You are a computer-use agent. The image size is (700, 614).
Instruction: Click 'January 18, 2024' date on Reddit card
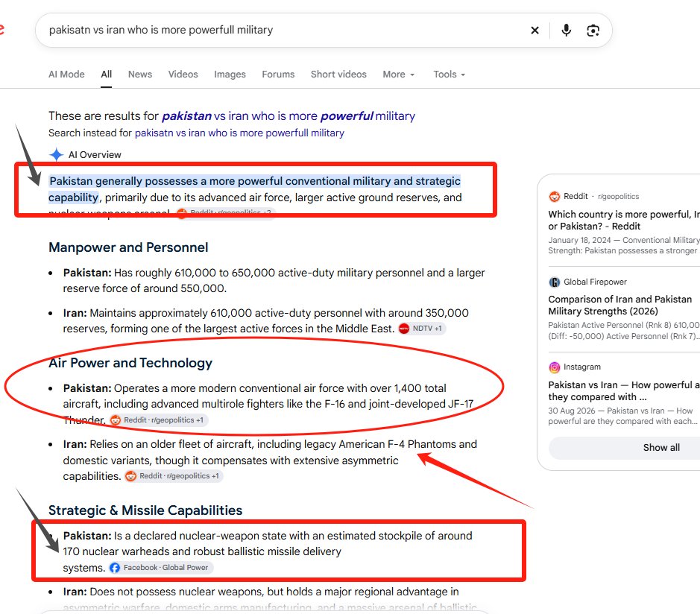click(579, 240)
